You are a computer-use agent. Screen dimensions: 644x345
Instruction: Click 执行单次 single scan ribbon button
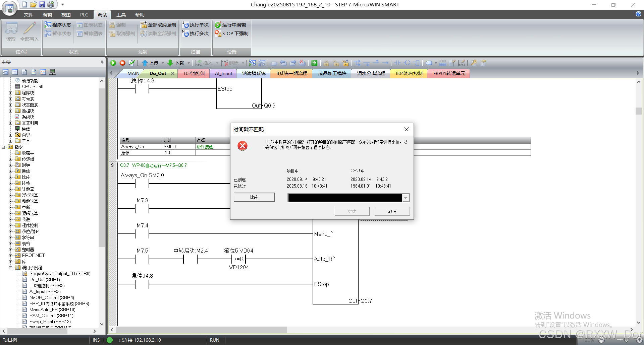pyautogui.click(x=196, y=25)
